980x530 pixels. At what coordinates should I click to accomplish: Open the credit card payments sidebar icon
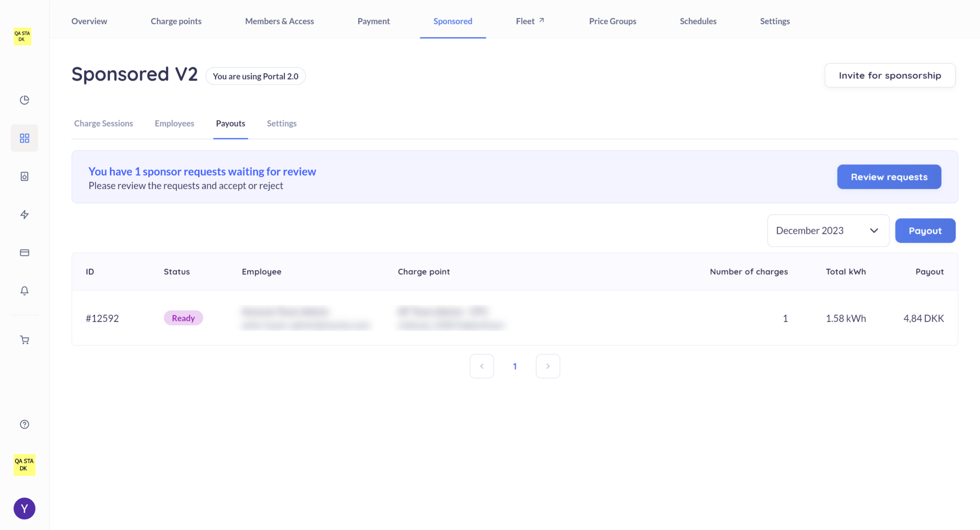click(x=24, y=253)
